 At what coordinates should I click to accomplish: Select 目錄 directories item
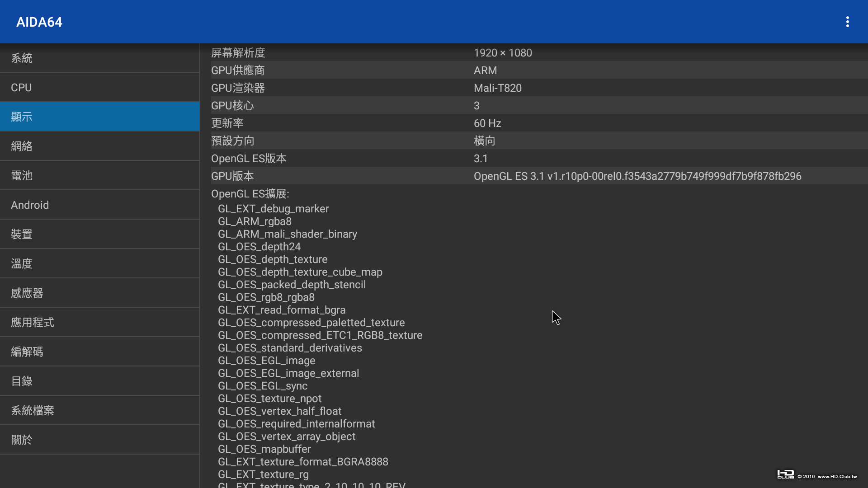(99, 381)
